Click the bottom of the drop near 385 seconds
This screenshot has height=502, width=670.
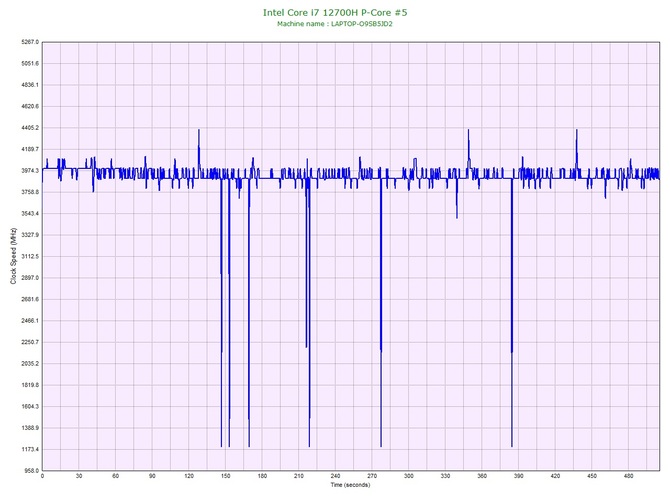click(512, 446)
